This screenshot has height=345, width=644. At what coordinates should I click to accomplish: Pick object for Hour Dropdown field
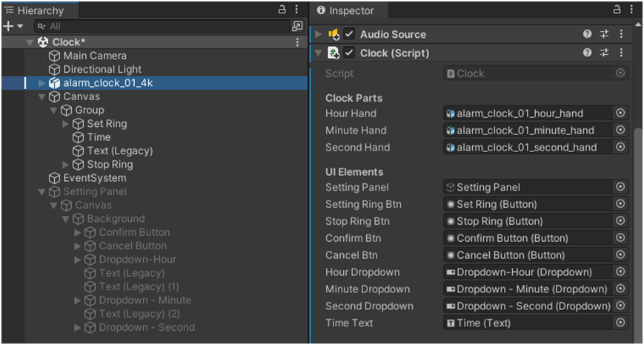tap(620, 272)
